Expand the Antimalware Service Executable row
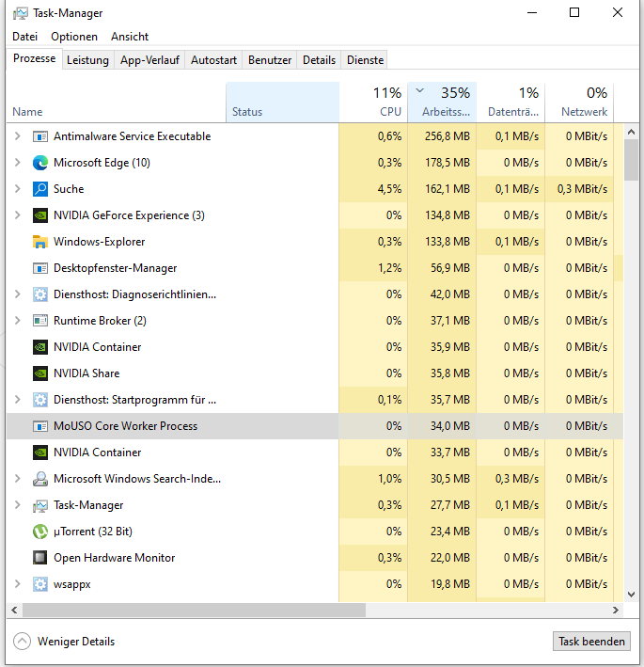 18,136
